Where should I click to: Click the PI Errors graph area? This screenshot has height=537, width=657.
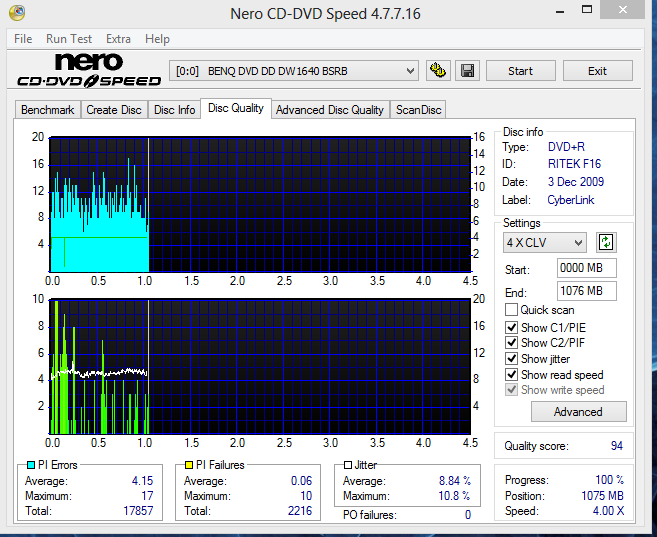(x=260, y=204)
